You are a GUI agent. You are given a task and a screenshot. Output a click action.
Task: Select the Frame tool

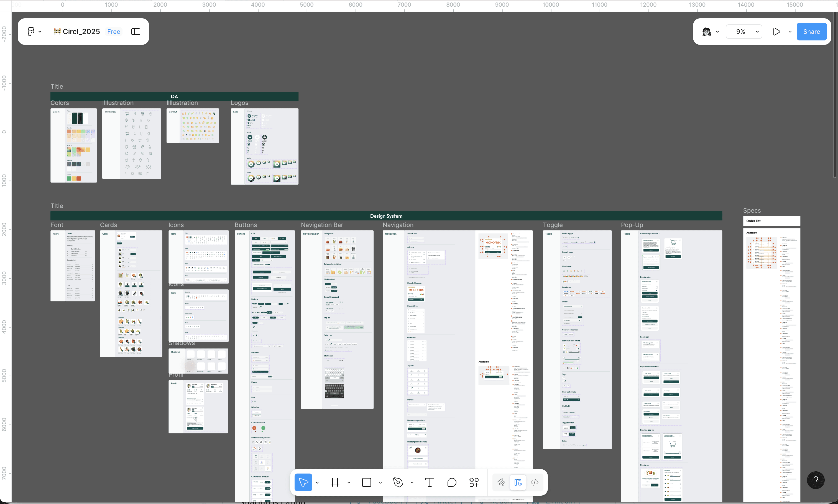(335, 482)
